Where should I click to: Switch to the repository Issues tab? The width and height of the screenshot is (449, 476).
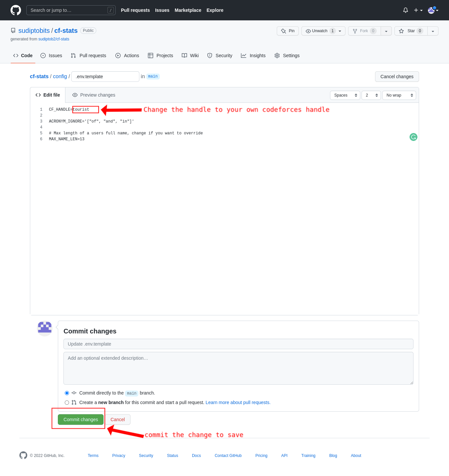coord(51,56)
